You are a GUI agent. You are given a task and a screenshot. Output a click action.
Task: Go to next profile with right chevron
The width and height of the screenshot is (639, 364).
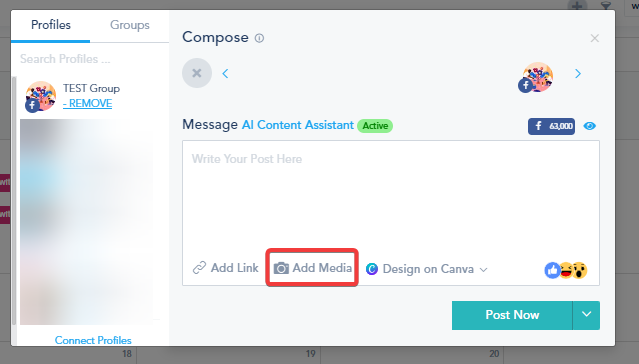click(x=578, y=74)
